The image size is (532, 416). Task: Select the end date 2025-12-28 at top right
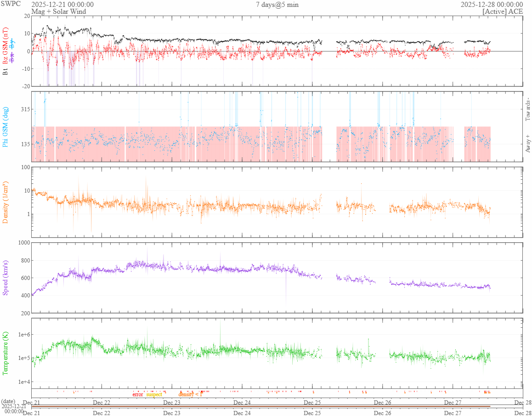(x=492, y=5)
